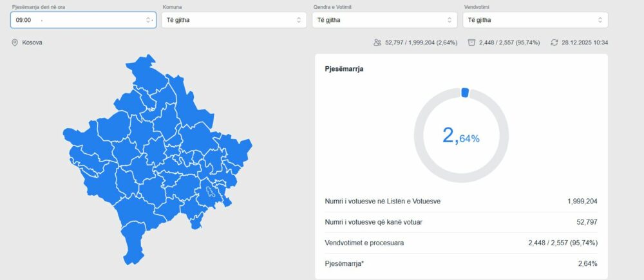Click the voters people icon
This screenshot has width=644, height=280.
click(377, 42)
